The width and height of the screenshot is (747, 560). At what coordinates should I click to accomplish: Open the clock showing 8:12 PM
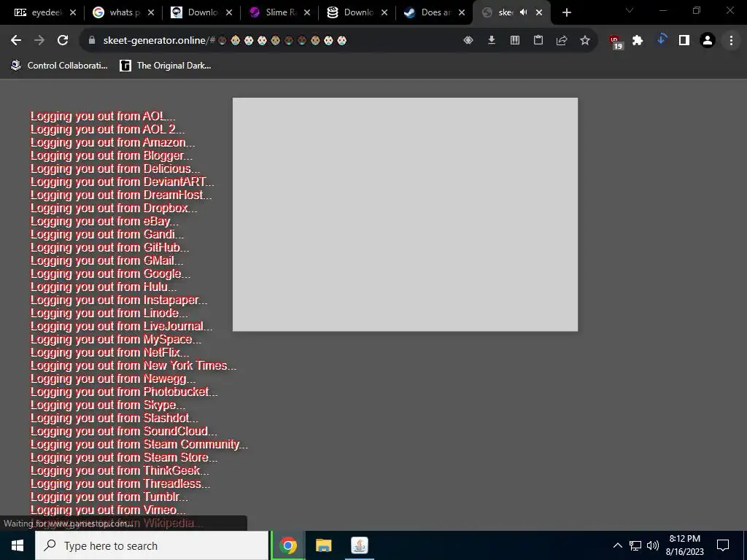click(684, 545)
